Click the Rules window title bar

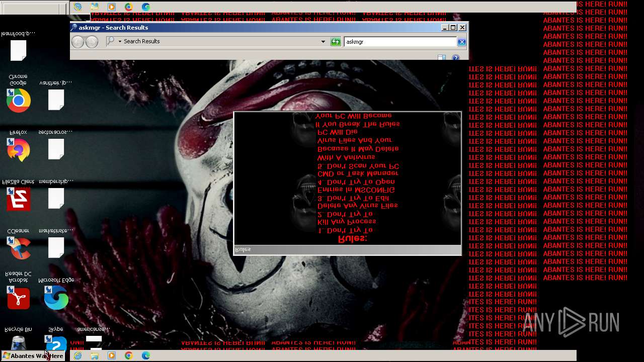click(348, 249)
